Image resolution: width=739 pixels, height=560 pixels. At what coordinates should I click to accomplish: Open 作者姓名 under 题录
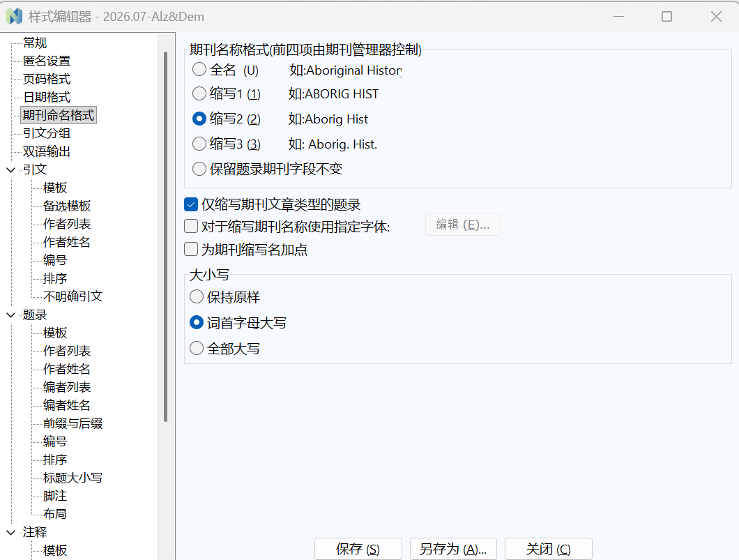point(67,369)
